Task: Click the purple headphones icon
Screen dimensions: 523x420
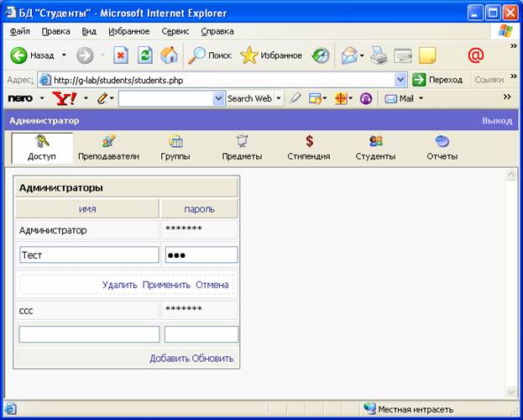Action: coord(366,98)
